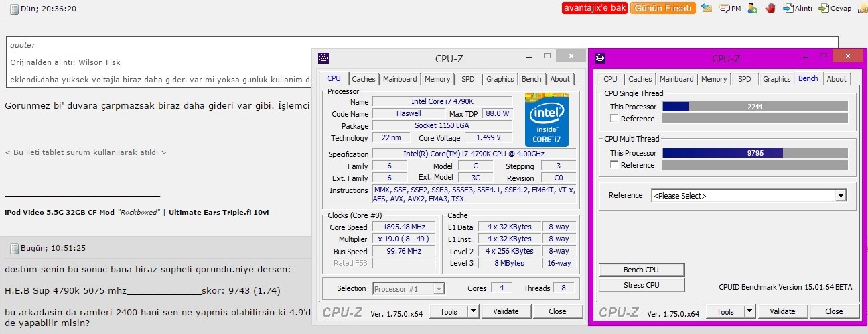Click the post icon beside Bugün; 10:51:25
The height and width of the screenshot is (334, 868).
pos(14,248)
